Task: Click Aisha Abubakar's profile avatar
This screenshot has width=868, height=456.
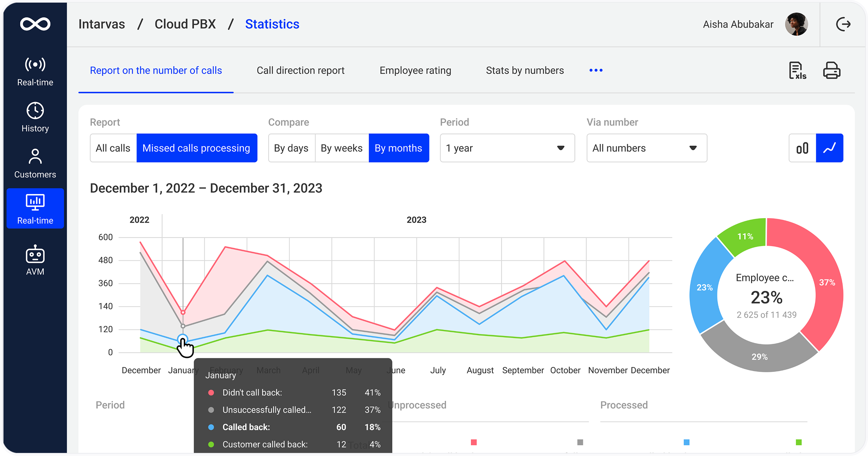Action: point(796,24)
